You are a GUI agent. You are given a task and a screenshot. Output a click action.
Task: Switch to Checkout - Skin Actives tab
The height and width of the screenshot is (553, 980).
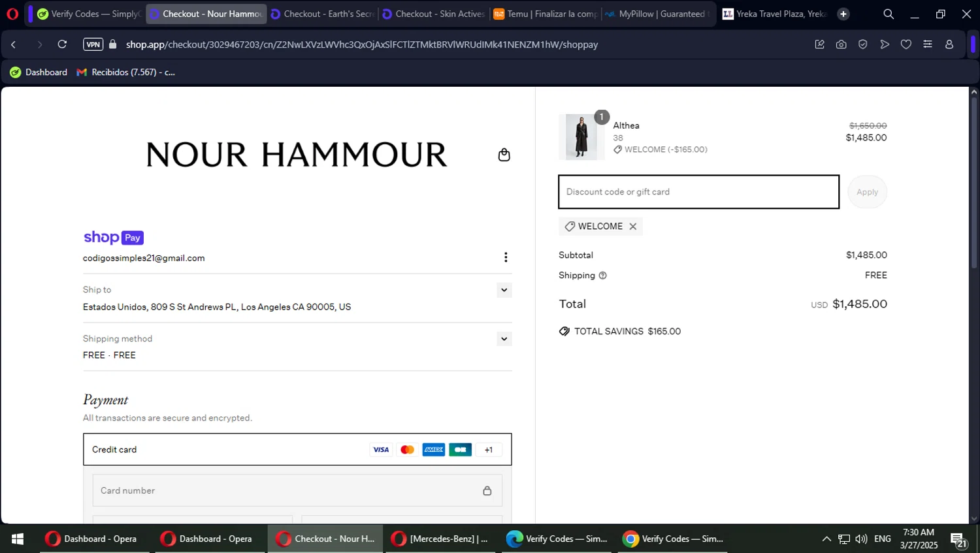[434, 14]
